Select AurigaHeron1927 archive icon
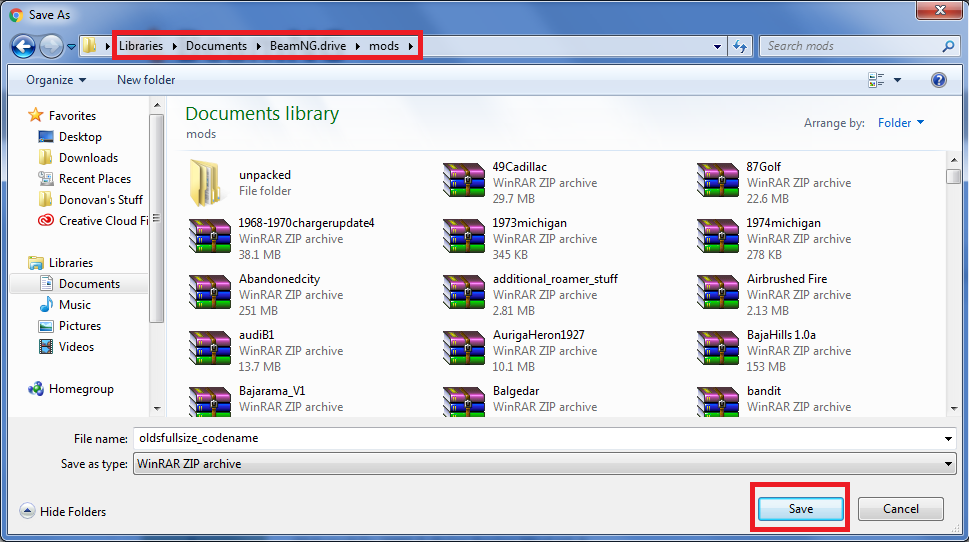 pyautogui.click(x=464, y=348)
